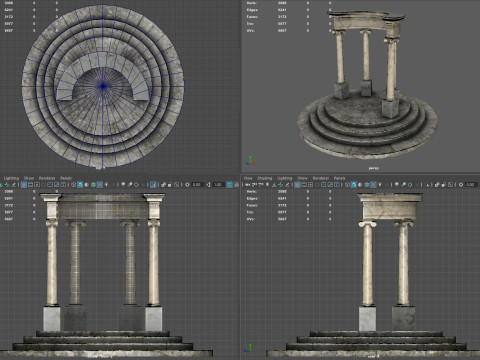The width and height of the screenshot is (480, 360).
Task: Click the axis gizmo in perspective view
Action: click(x=250, y=161)
